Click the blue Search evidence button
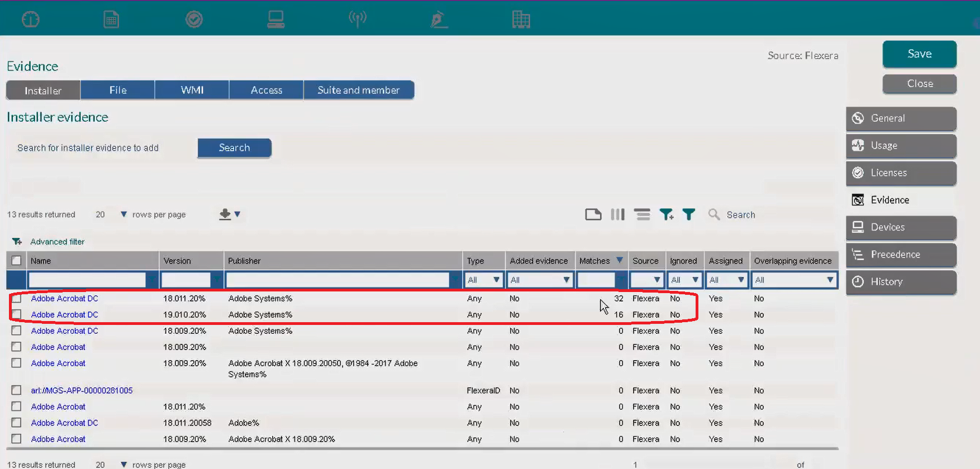980x469 pixels. pyautogui.click(x=235, y=148)
